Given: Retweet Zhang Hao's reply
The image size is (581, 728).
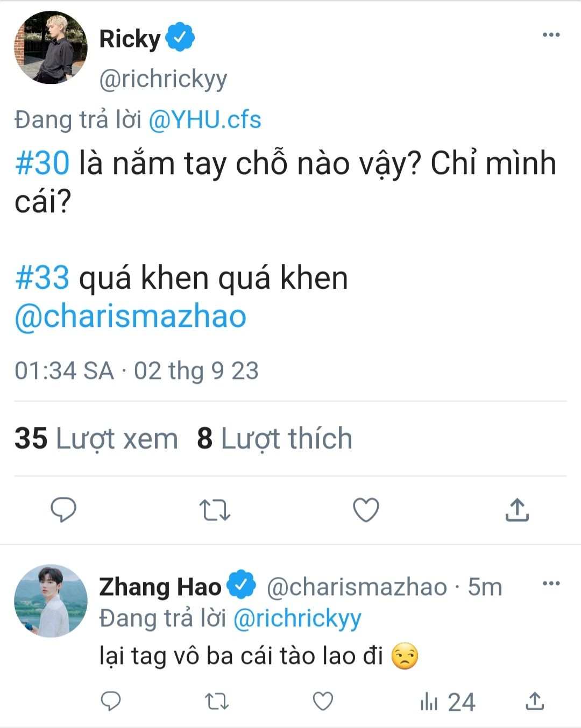Looking at the screenshot, I should [217, 701].
